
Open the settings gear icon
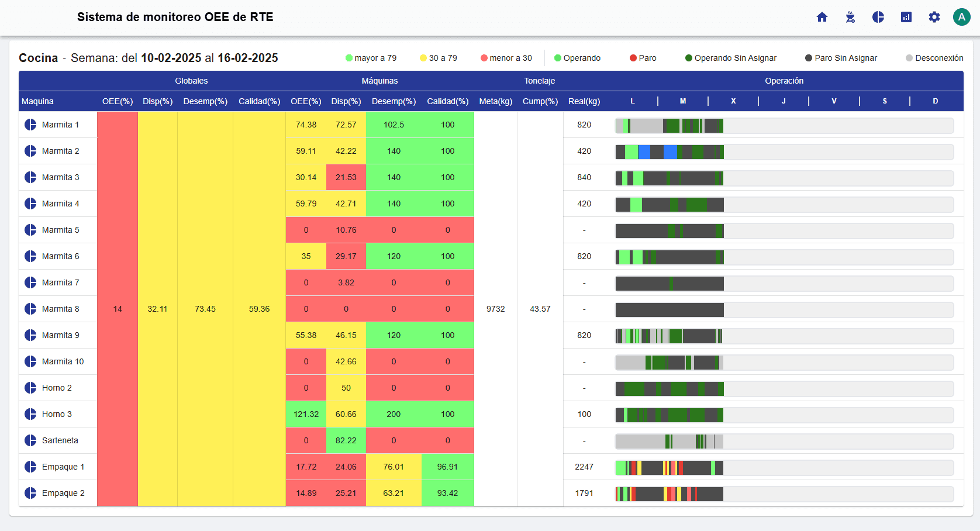934,17
